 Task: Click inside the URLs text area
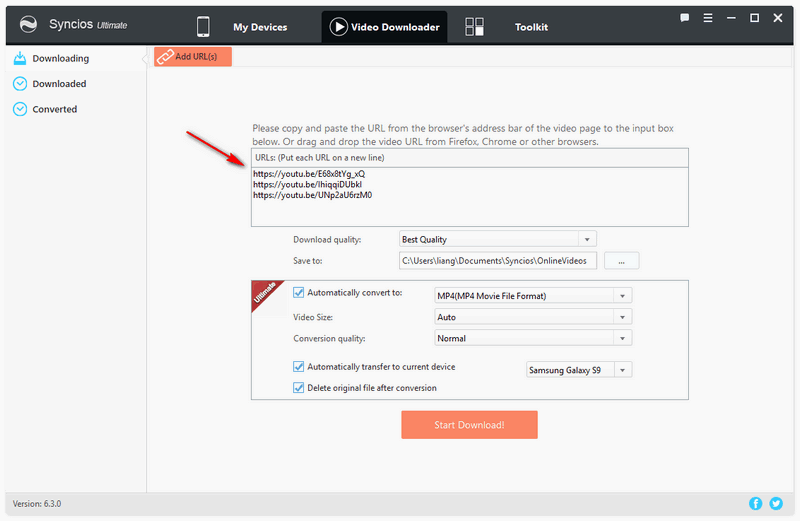[469, 196]
